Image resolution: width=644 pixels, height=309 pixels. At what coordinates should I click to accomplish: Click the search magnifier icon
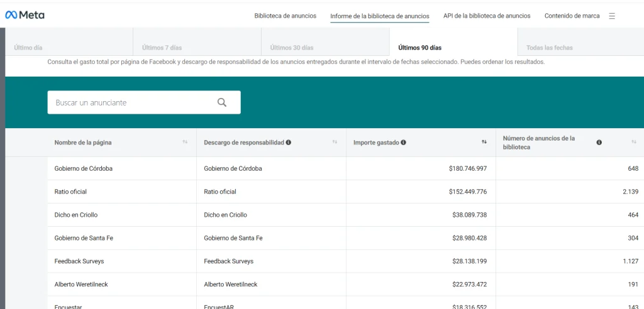221,102
